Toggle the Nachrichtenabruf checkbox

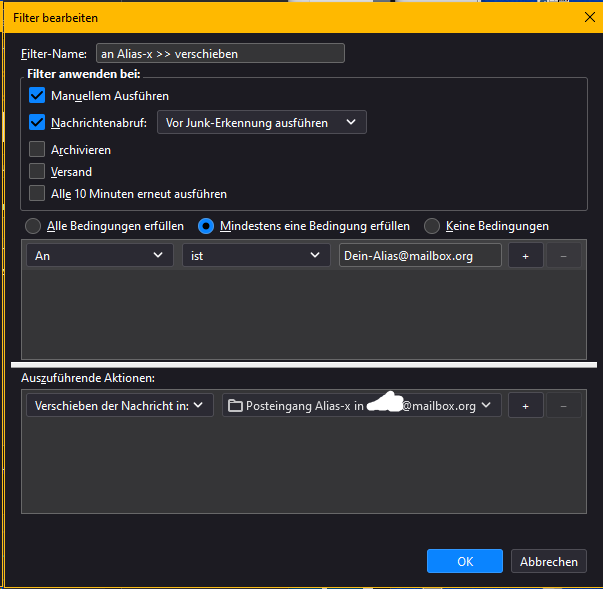pyautogui.click(x=37, y=122)
